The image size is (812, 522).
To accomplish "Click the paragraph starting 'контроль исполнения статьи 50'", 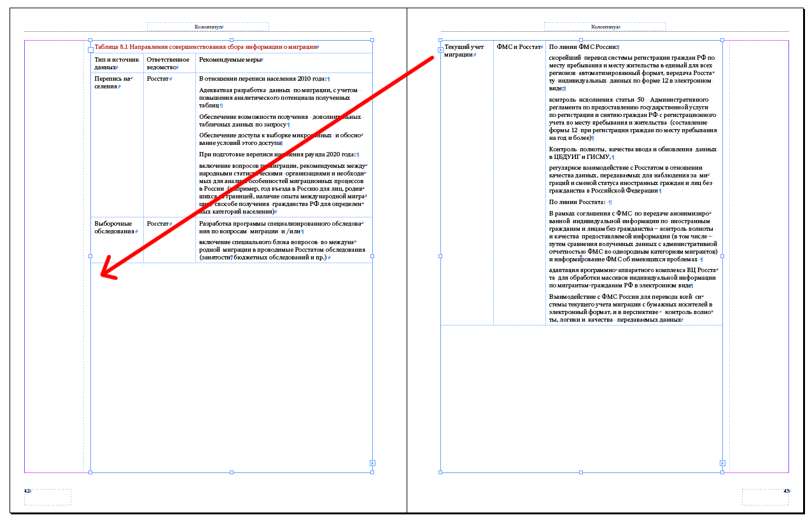I will click(x=633, y=119).
